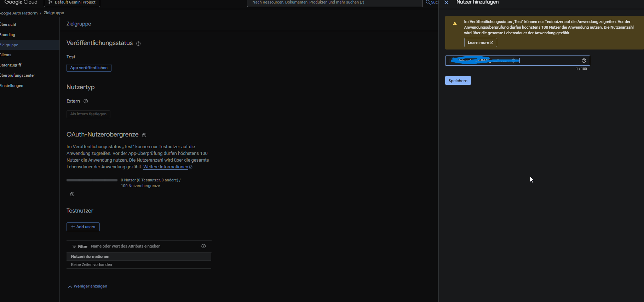644x302 pixels.
Task: Click help icon inside the email input field
Action: click(x=584, y=60)
